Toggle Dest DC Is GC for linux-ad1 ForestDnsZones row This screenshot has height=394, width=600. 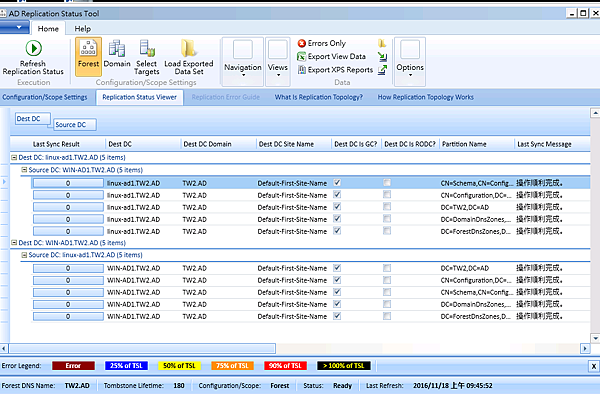337,231
